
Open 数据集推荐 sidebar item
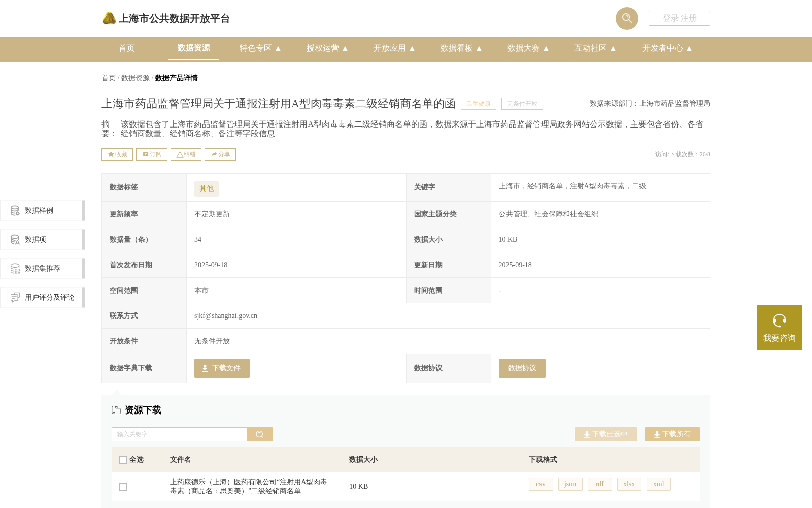(x=43, y=268)
